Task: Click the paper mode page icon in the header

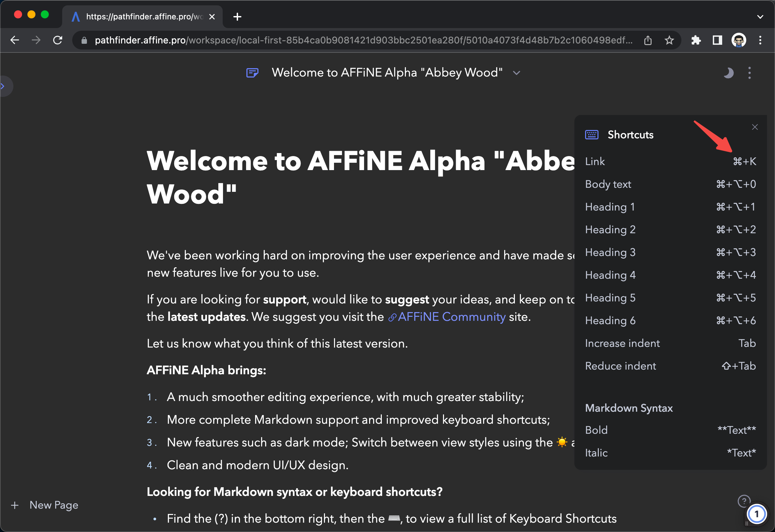Action: [x=252, y=73]
